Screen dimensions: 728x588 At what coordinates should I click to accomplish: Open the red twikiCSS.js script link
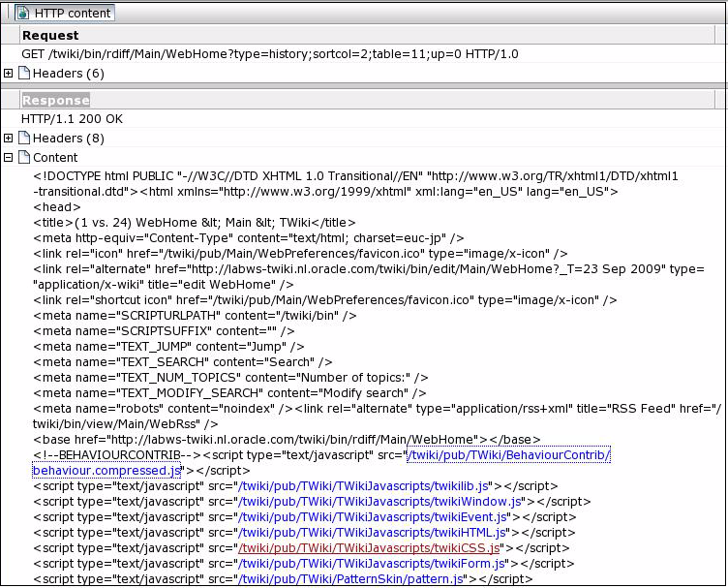coord(369,548)
